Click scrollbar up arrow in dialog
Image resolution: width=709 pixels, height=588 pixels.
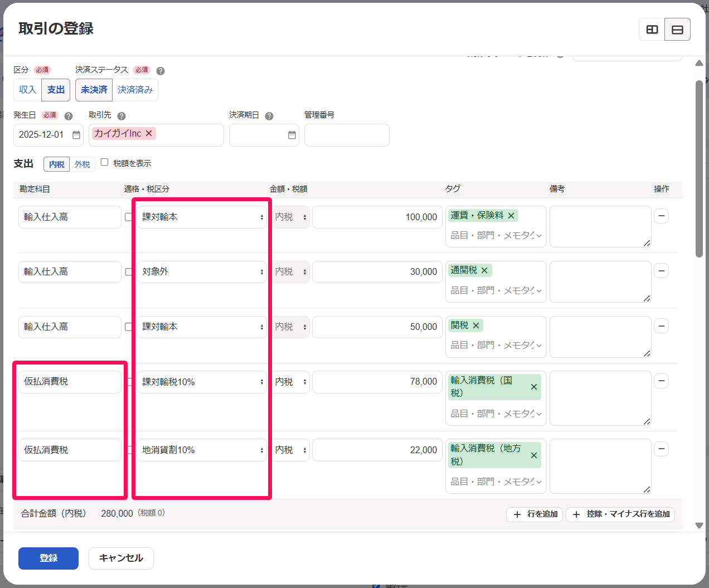(x=699, y=63)
